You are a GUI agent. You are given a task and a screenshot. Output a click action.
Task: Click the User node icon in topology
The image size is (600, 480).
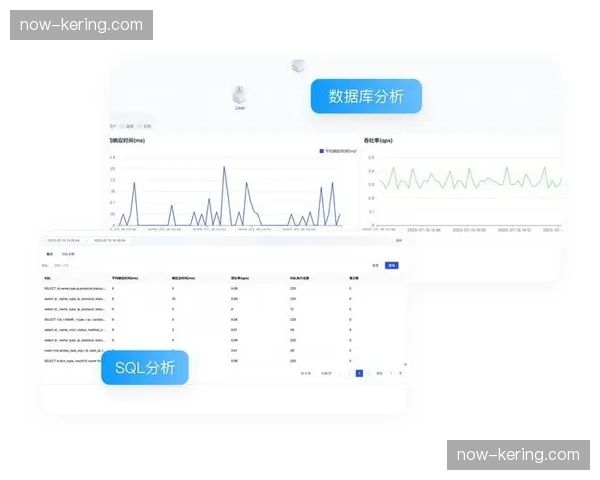240,95
